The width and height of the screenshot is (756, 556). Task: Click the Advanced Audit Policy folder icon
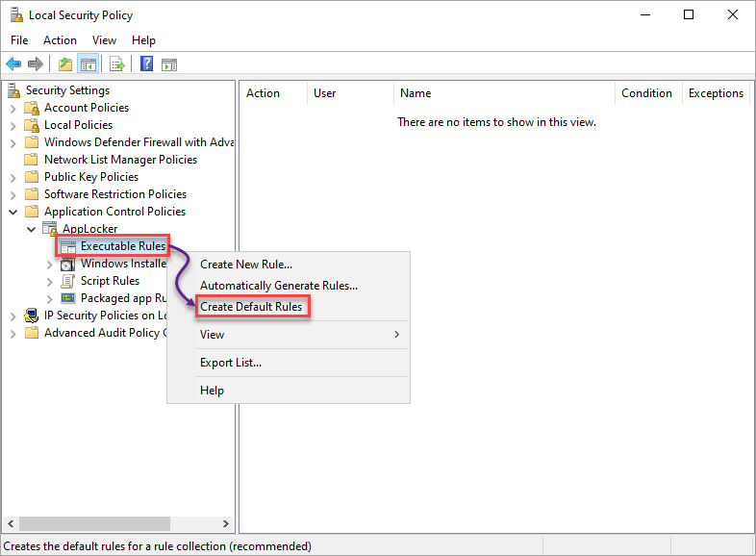tap(32, 333)
